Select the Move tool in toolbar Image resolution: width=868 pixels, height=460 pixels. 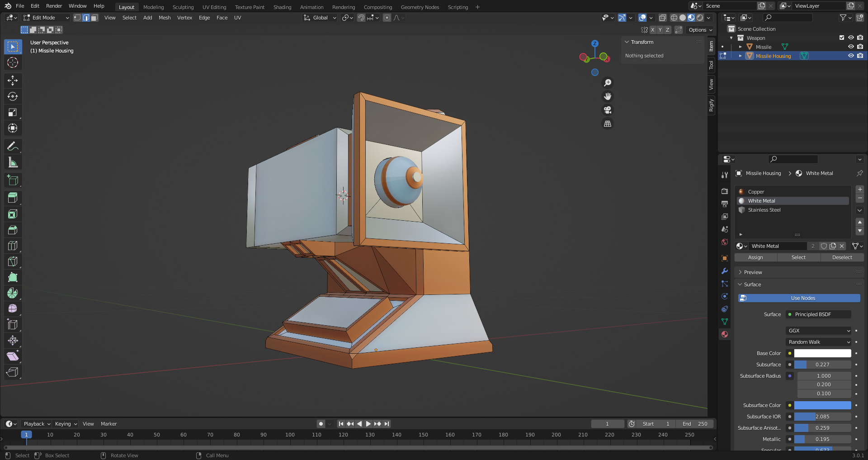pos(13,81)
